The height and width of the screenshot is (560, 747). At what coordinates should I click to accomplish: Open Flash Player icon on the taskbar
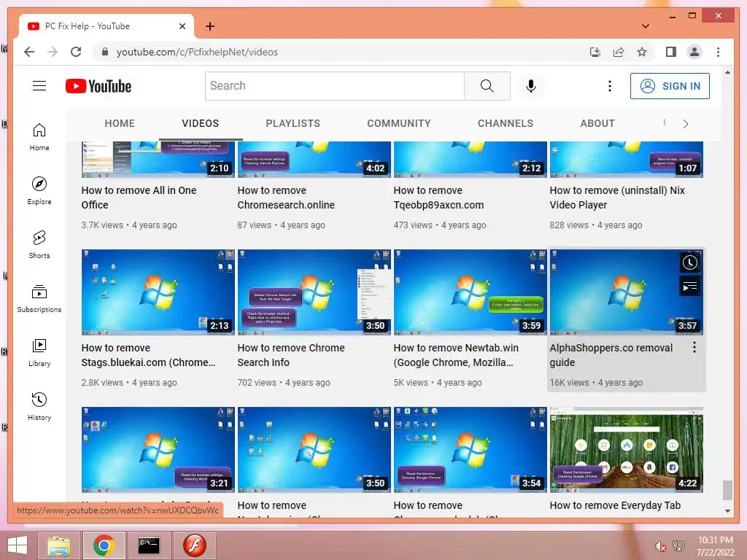[x=194, y=545]
